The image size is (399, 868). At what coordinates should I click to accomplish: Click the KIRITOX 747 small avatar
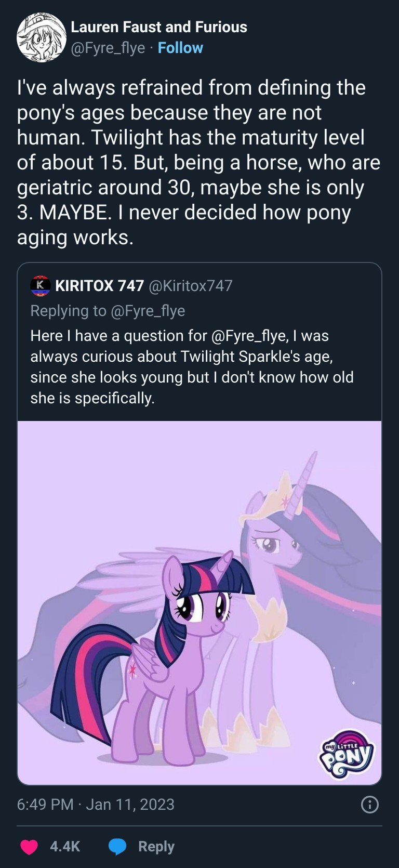(x=40, y=285)
